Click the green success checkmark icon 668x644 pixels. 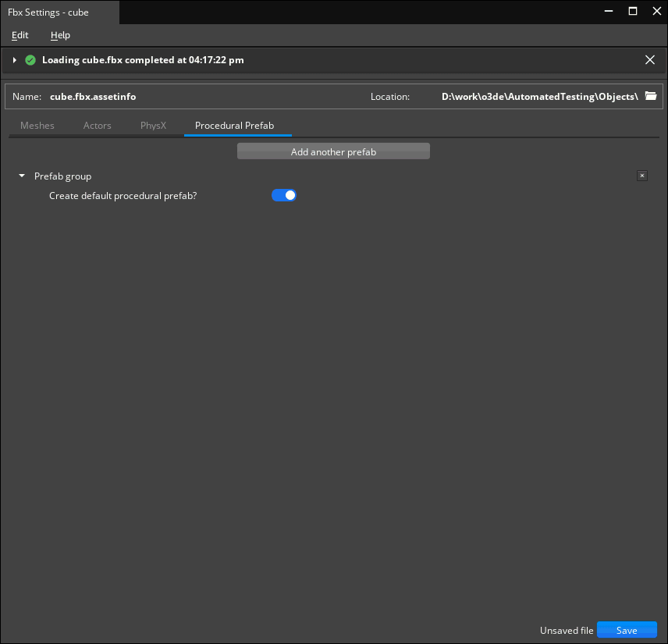tap(30, 59)
